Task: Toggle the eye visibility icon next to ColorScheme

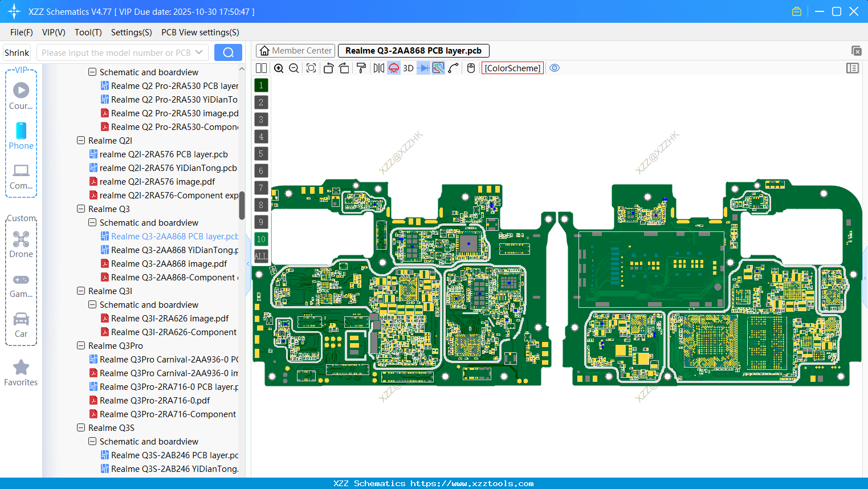Action: click(554, 68)
